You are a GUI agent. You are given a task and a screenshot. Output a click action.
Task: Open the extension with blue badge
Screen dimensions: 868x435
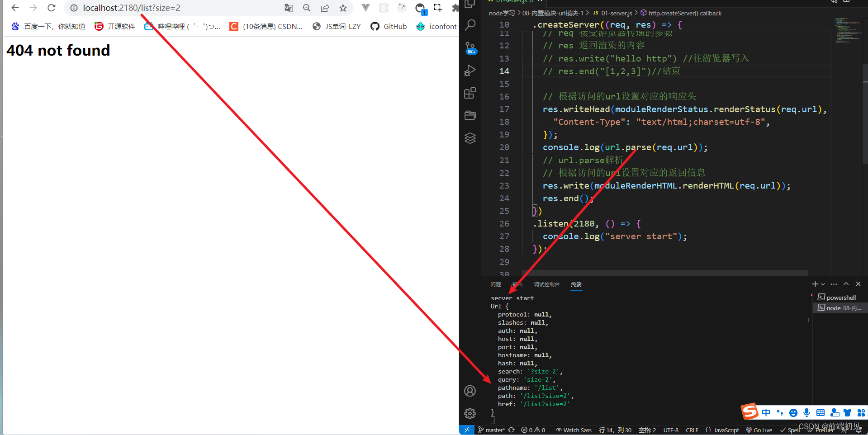[420, 8]
